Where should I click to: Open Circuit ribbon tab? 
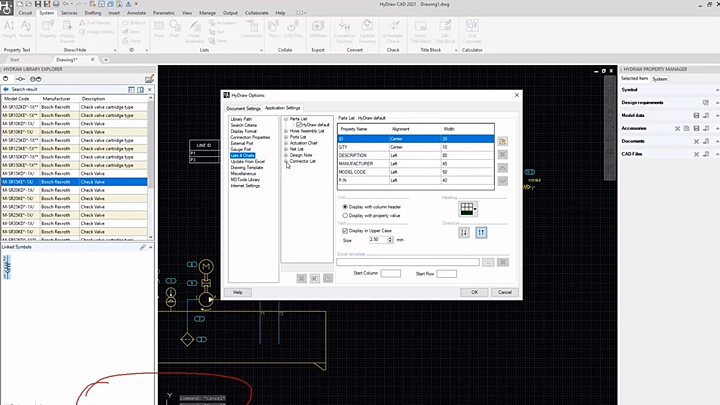tap(25, 13)
